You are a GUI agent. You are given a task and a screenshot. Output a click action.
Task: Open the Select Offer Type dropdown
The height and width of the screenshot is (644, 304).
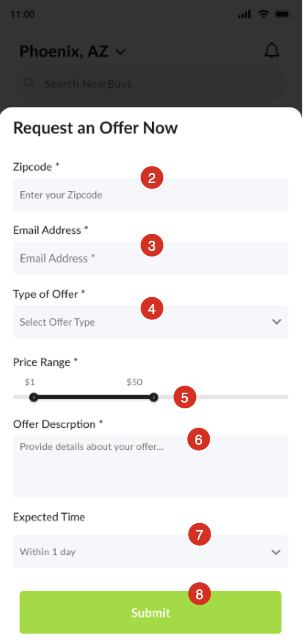click(150, 322)
